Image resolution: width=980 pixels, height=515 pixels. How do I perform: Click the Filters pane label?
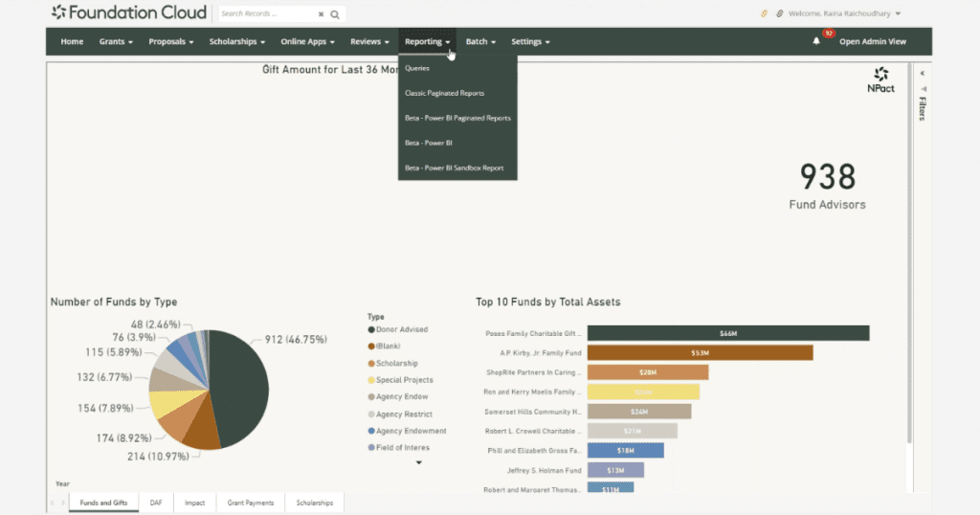[x=923, y=109]
